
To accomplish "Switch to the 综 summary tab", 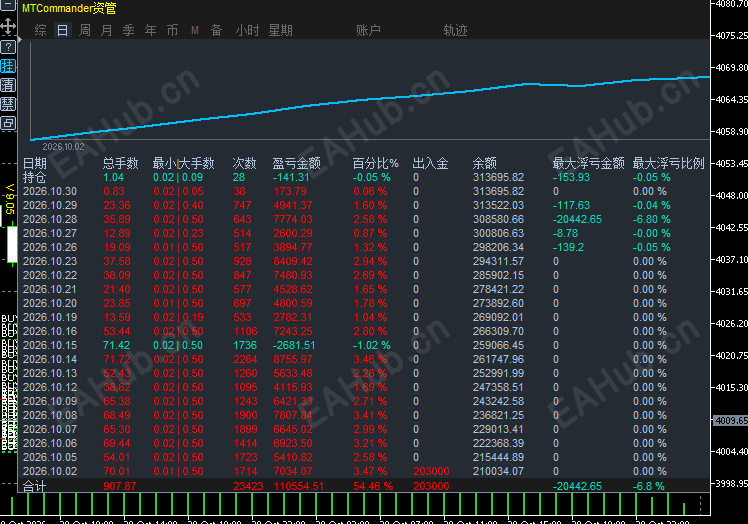I will (41, 31).
